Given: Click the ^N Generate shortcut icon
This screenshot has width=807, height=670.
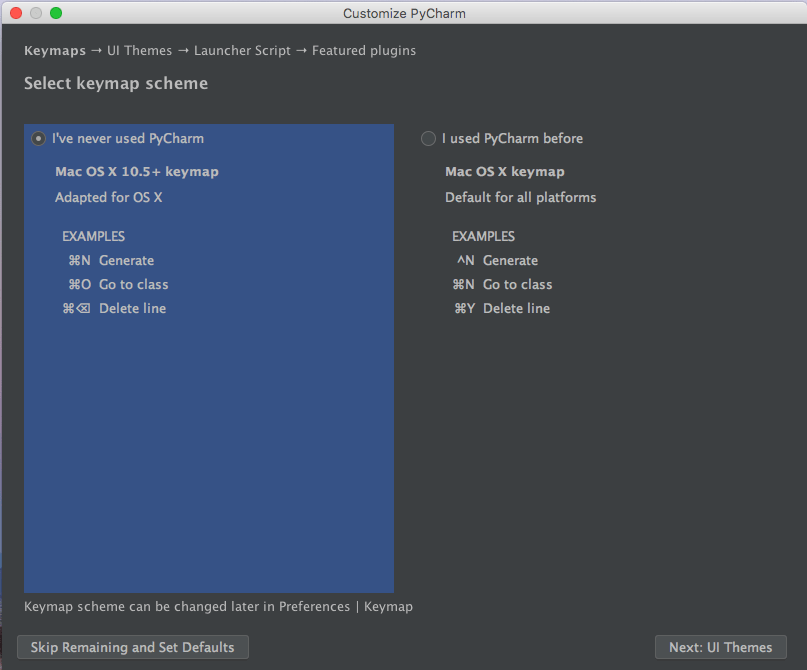Looking at the screenshot, I should click(x=466, y=260).
